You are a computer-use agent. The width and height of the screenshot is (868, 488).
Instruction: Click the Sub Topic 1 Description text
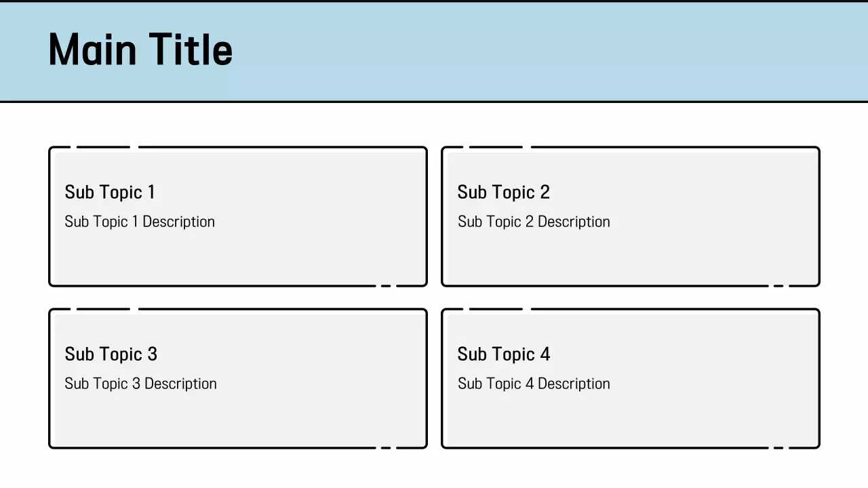tap(140, 222)
